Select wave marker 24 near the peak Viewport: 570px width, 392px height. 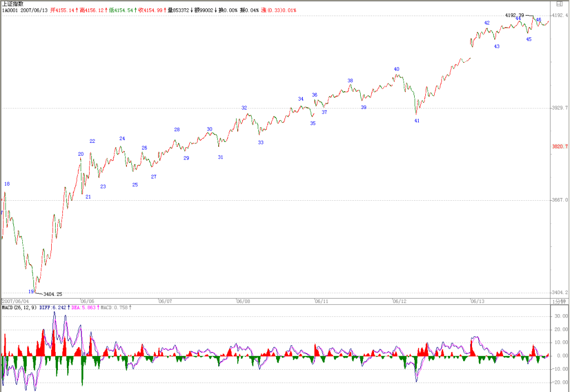pos(122,138)
